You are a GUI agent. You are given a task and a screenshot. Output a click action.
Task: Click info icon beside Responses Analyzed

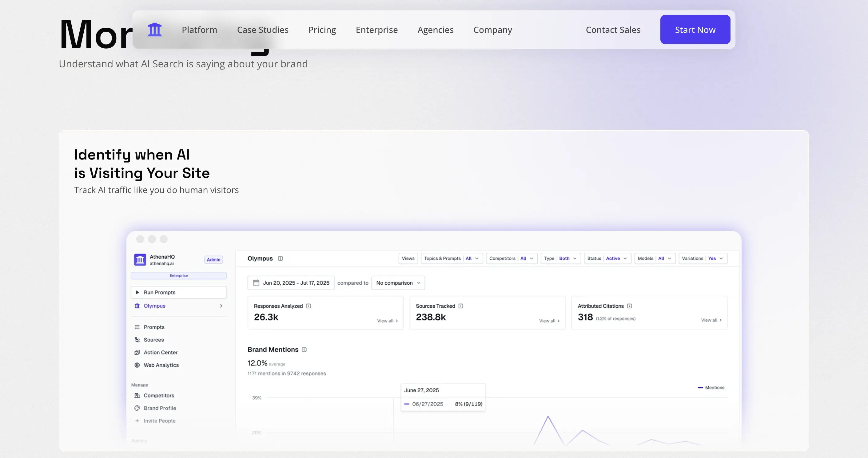point(308,306)
